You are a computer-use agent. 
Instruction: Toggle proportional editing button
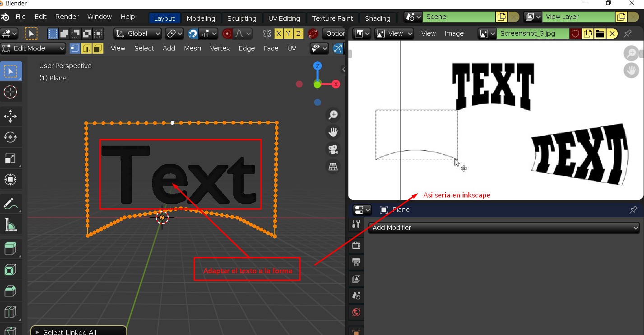tap(227, 34)
